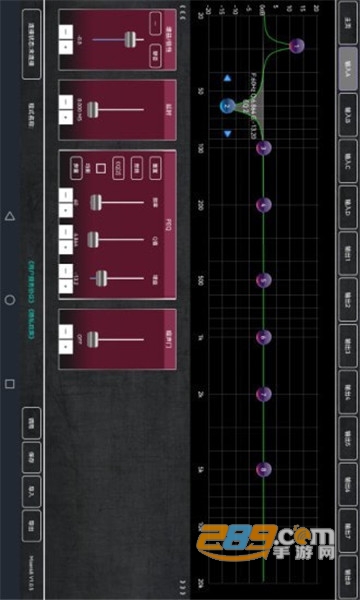Click the PEQ frequency slider handle at 40

pyautogui.click(x=96, y=202)
